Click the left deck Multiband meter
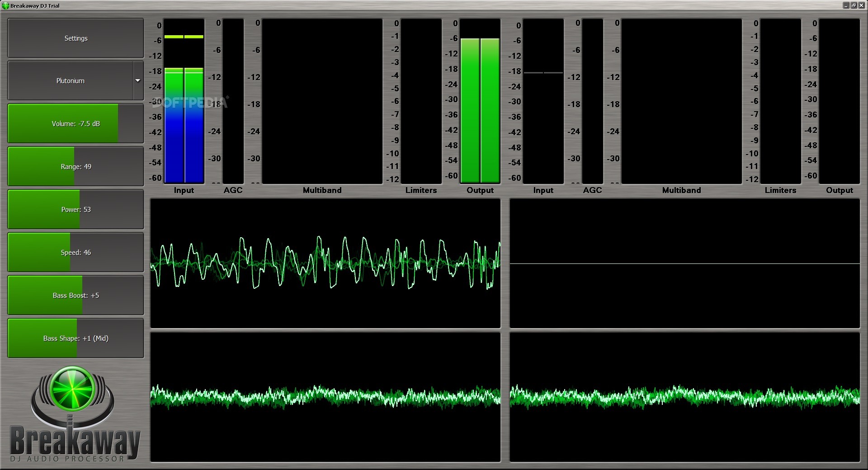This screenshot has width=868, height=470. (x=322, y=101)
